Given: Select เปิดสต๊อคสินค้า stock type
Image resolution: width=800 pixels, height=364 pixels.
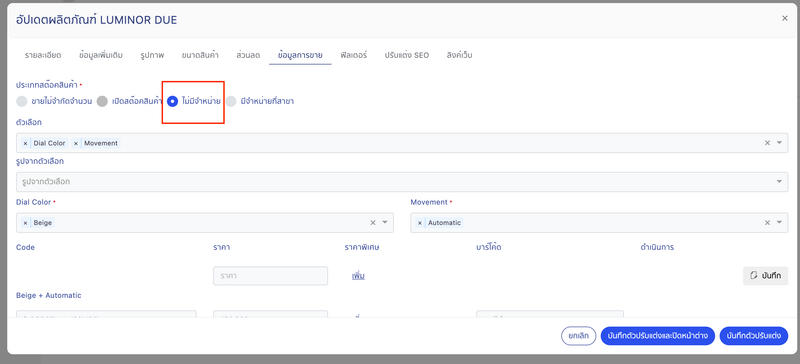Looking at the screenshot, I should (x=102, y=101).
